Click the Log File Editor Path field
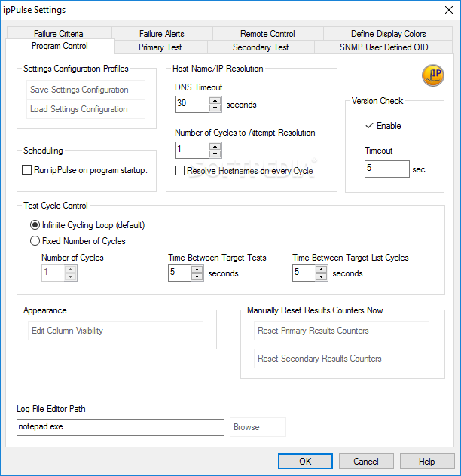The image size is (461, 476). [121, 427]
